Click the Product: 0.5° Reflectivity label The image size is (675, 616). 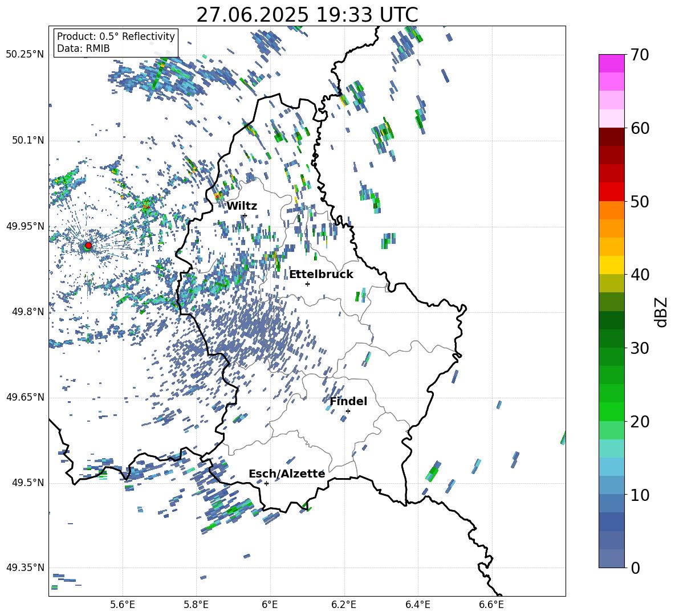[116, 36]
